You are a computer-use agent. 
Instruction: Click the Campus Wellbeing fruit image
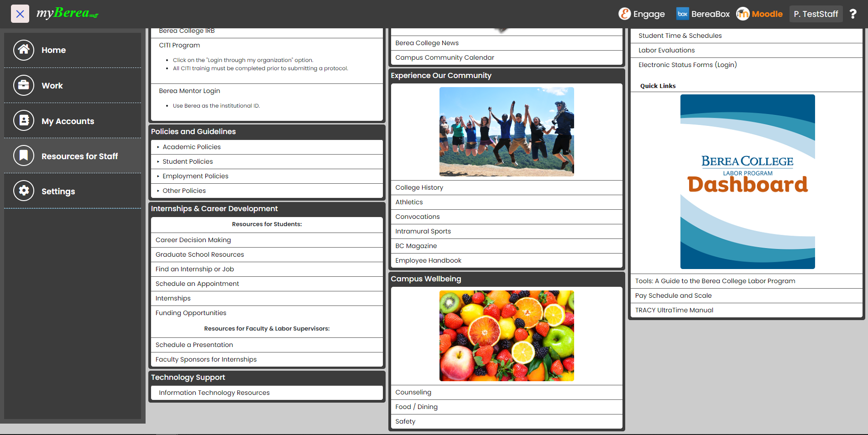506,336
